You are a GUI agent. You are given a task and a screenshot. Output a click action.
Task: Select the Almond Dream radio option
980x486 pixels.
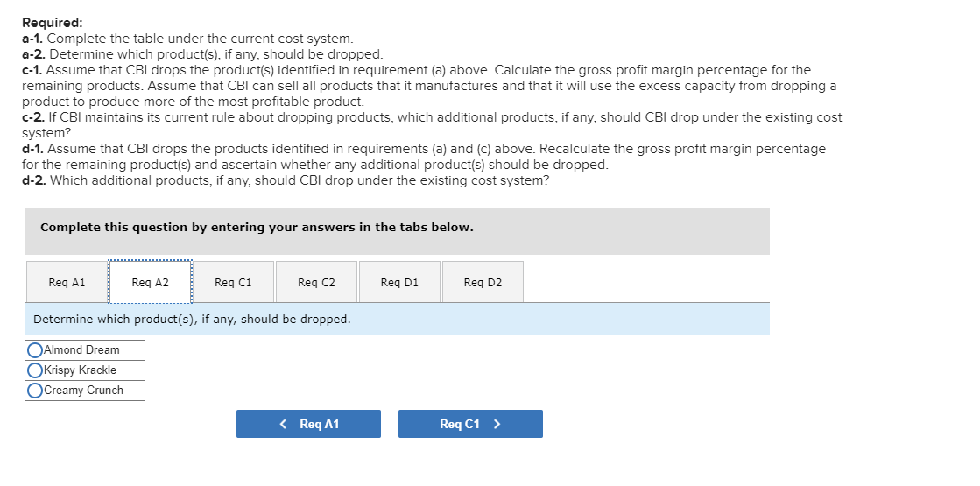(x=35, y=350)
